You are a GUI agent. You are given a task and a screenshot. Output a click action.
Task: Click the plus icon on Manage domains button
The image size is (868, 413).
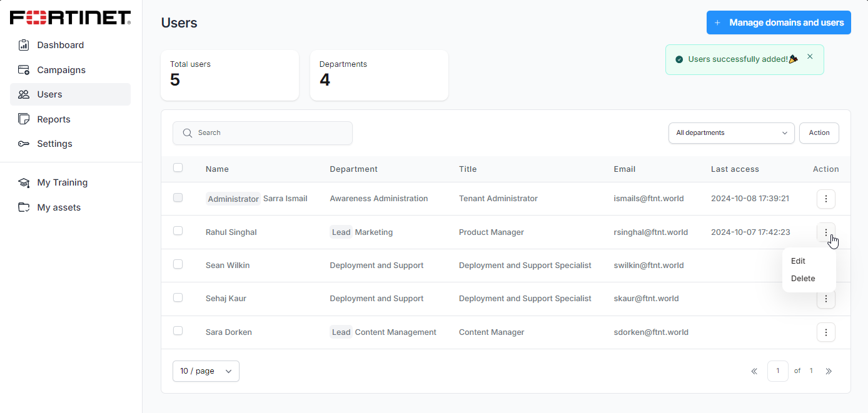tap(717, 22)
